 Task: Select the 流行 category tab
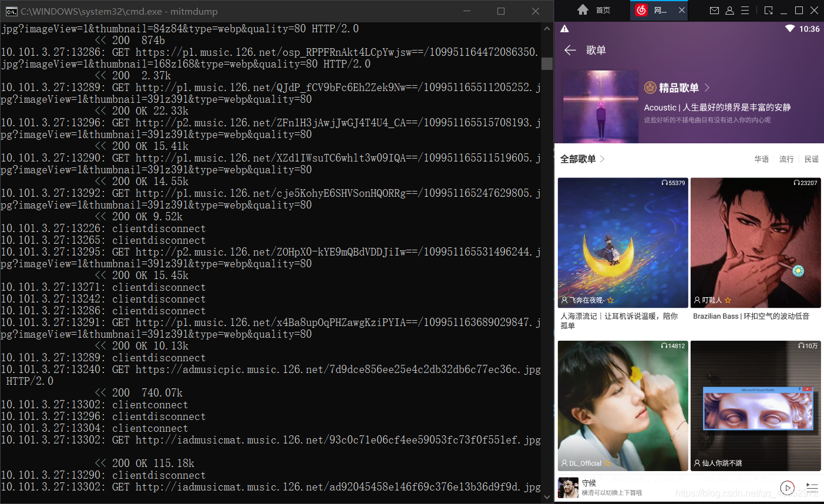(x=786, y=159)
